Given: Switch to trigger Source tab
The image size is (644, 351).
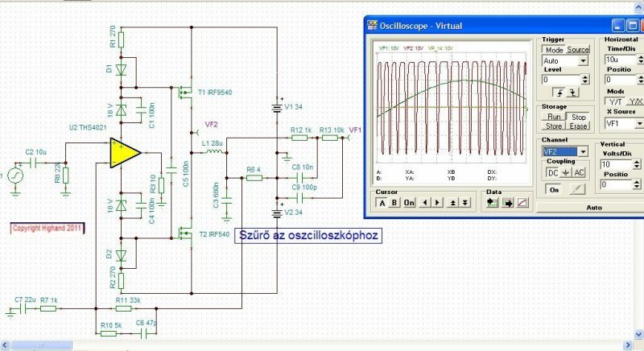Looking at the screenshot, I should (578, 50).
